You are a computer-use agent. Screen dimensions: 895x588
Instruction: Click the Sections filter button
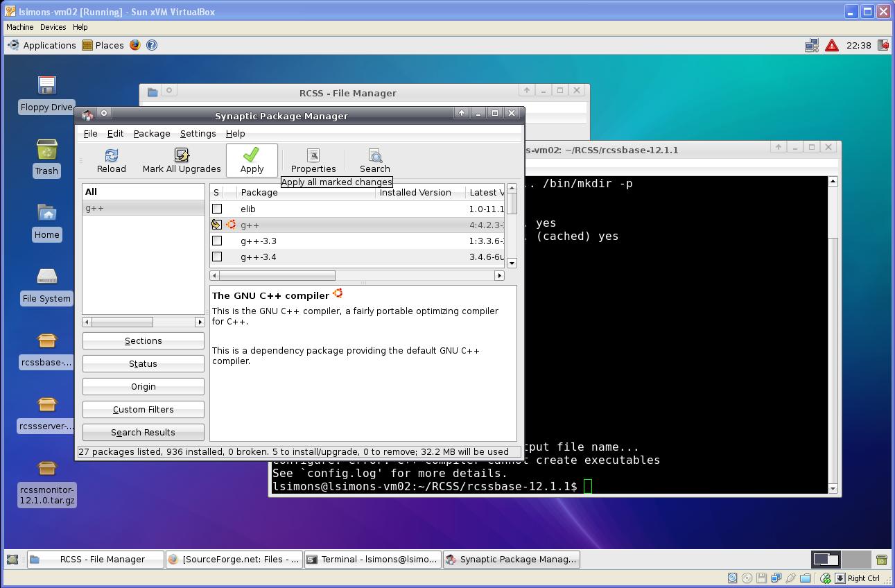tap(143, 340)
